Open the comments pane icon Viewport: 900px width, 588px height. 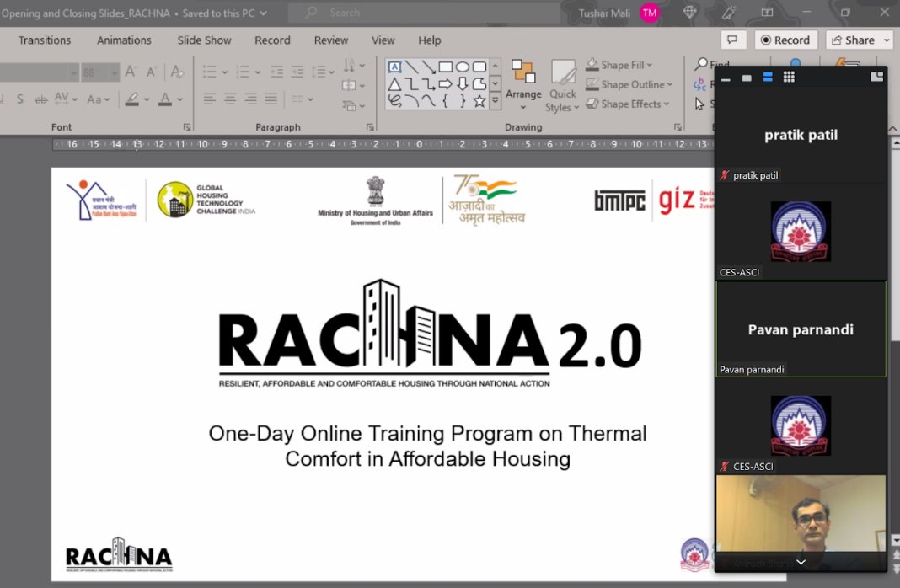[732, 40]
